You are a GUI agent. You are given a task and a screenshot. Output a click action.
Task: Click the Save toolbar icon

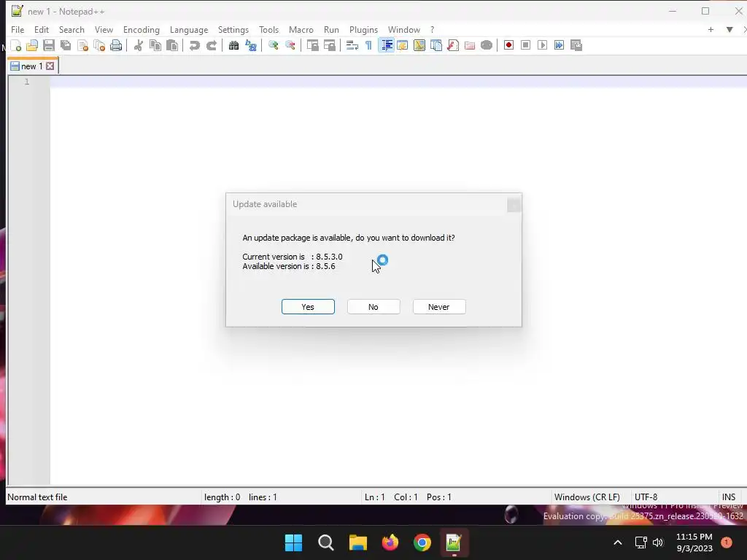[49, 45]
